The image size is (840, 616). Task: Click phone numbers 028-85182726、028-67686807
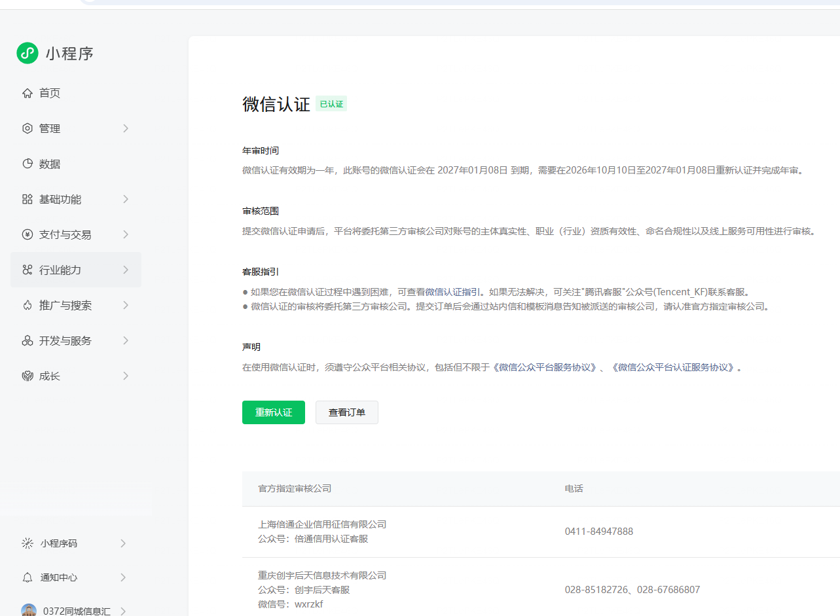[632, 590]
